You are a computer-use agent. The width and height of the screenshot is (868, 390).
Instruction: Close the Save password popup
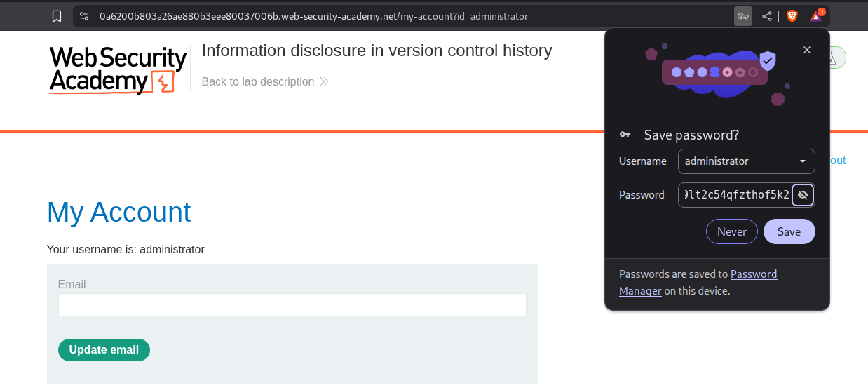click(x=807, y=50)
